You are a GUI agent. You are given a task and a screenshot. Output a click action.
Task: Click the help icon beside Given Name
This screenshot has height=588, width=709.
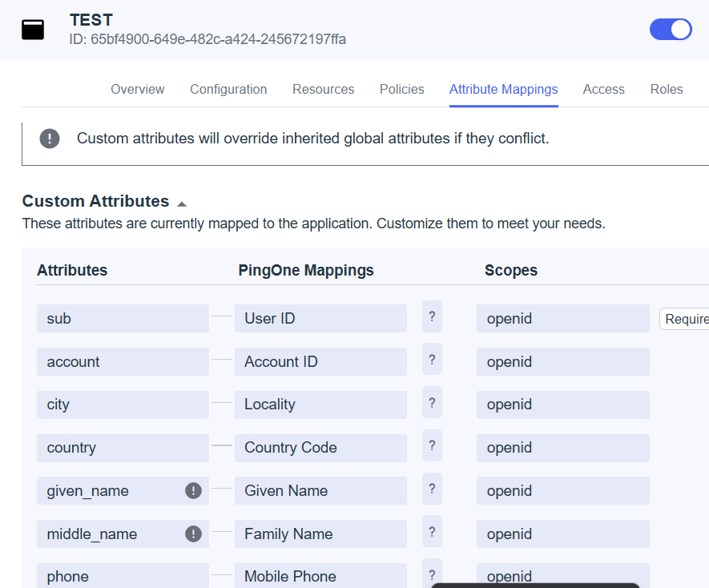click(432, 489)
